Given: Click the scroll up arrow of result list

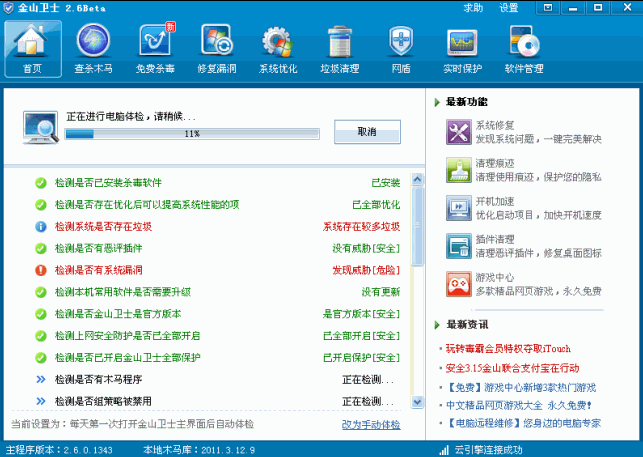Looking at the screenshot, I should (x=417, y=179).
